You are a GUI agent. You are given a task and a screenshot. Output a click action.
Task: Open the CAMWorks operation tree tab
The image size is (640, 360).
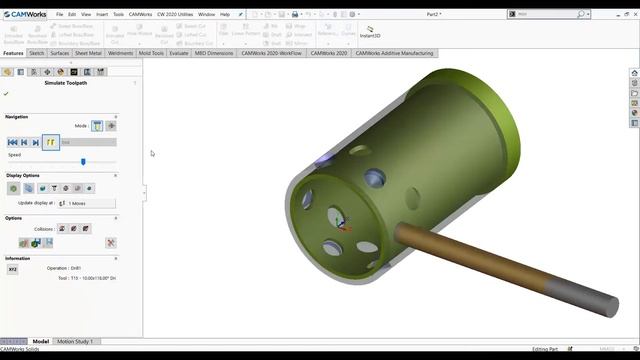tap(87, 72)
